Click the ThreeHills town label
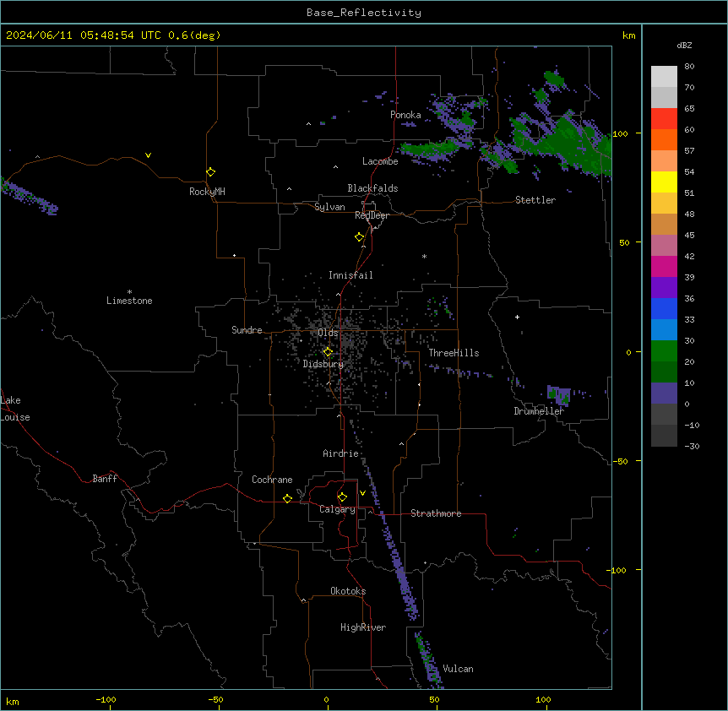 (454, 353)
